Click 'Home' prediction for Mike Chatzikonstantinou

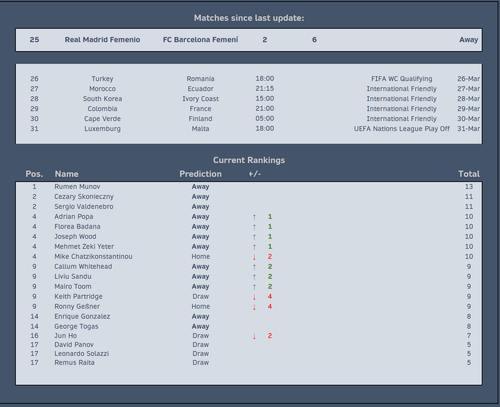coord(200,257)
